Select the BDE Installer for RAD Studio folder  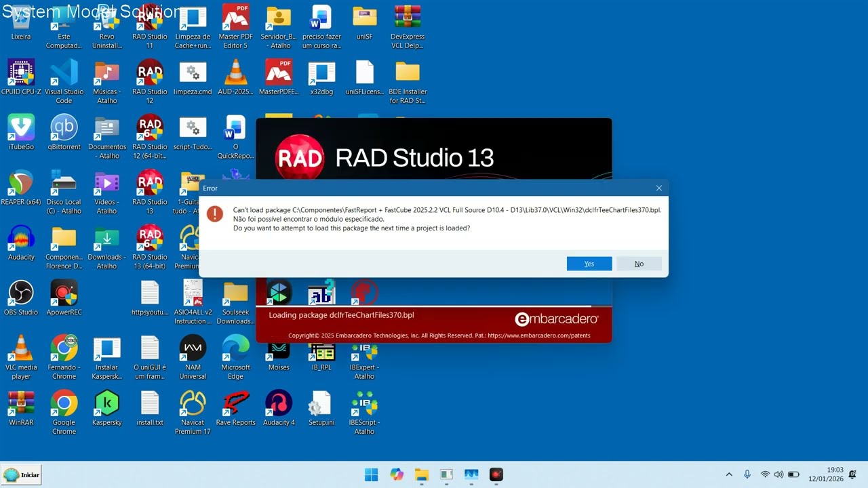click(x=408, y=82)
